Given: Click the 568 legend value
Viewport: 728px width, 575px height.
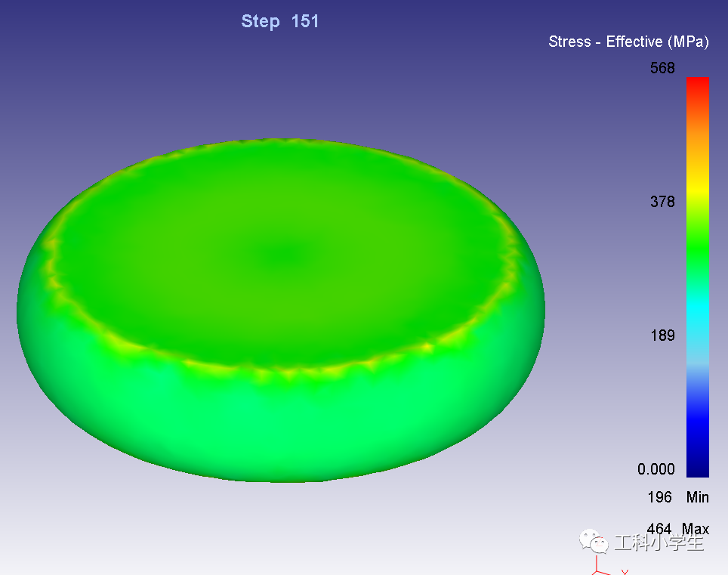Looking at the screenshot, I should [662, 68].
